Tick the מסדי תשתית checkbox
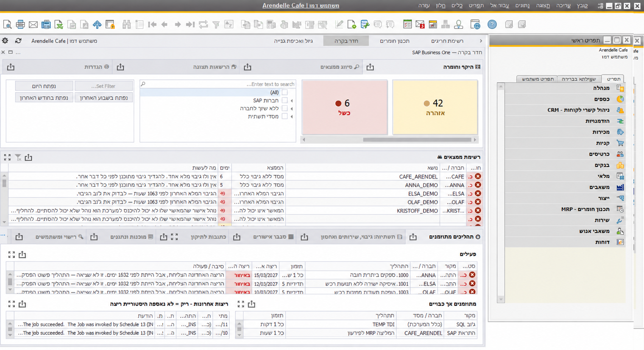The height and width of the screenshot is (350, 644). tap(285, 116)
